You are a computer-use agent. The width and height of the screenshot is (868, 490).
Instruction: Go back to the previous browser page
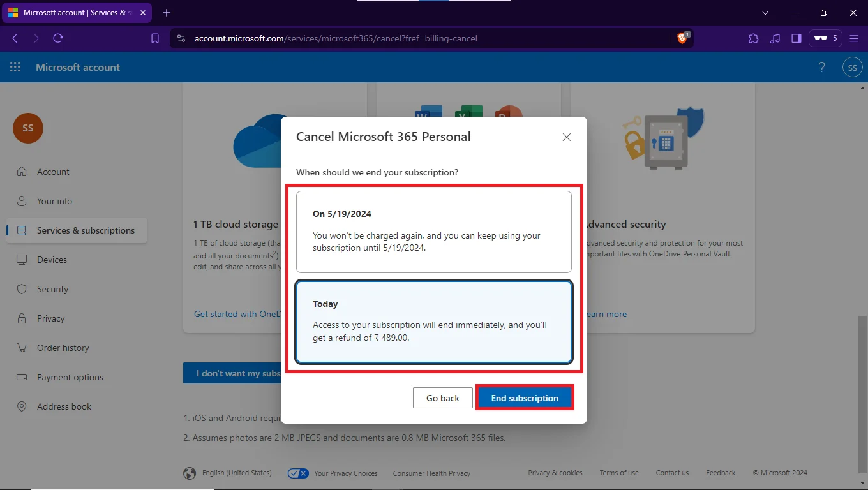pos(15,38)
